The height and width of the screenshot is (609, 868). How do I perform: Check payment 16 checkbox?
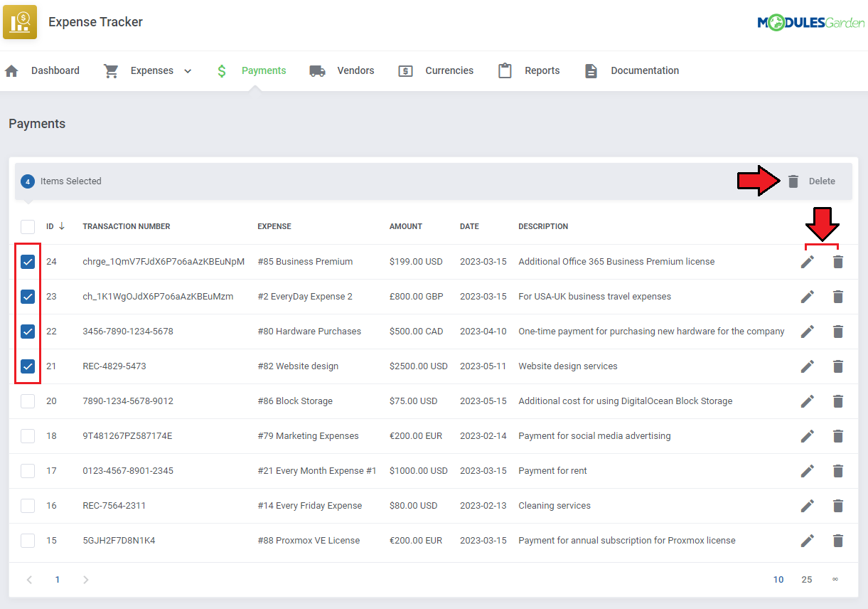[x=28, y=506]
